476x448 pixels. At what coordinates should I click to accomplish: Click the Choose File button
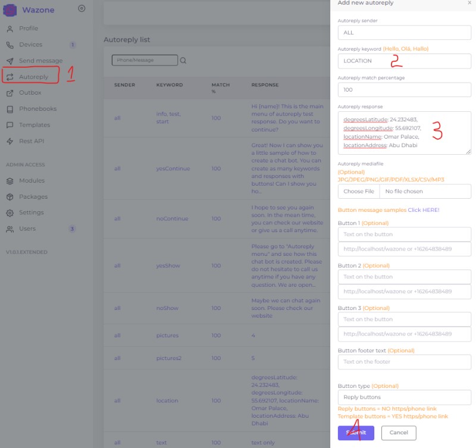[359, 192]
